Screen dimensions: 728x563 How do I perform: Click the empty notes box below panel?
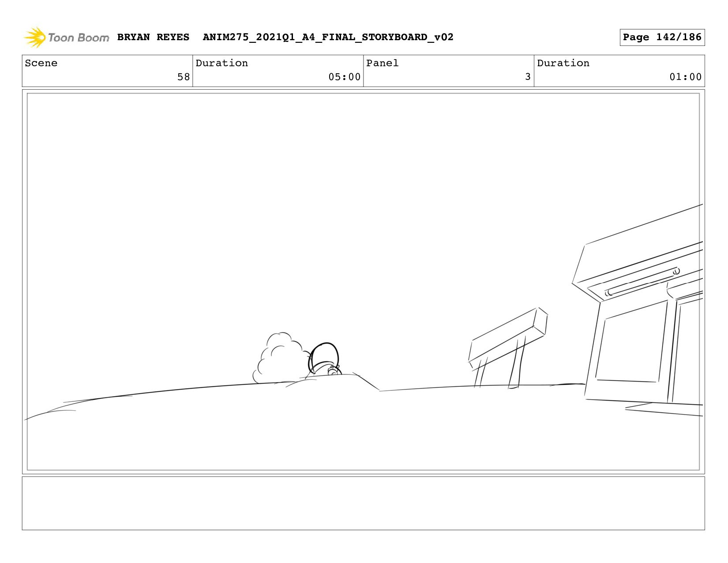coord(363,503)
